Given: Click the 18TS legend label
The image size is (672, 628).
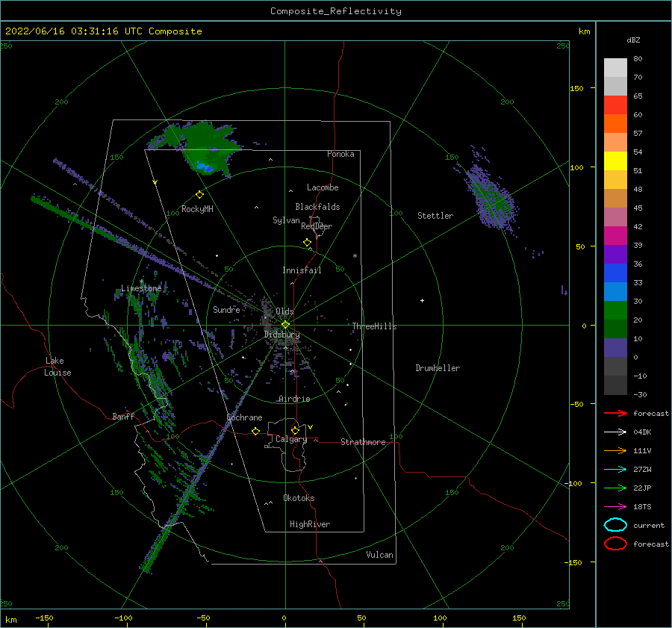Looking at the screenshot, I should click(642, 507).
